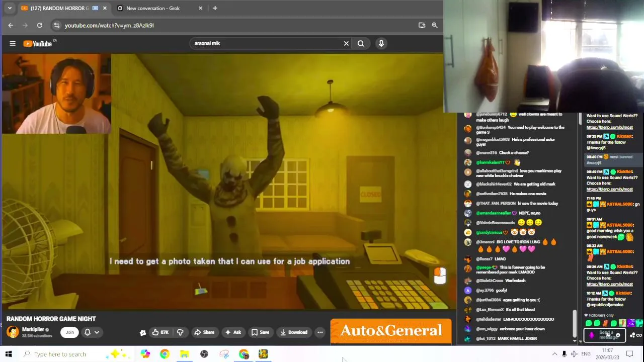Click '@republicofjamaica' in the Kick chat
The image size is (644, 362).
605,305
